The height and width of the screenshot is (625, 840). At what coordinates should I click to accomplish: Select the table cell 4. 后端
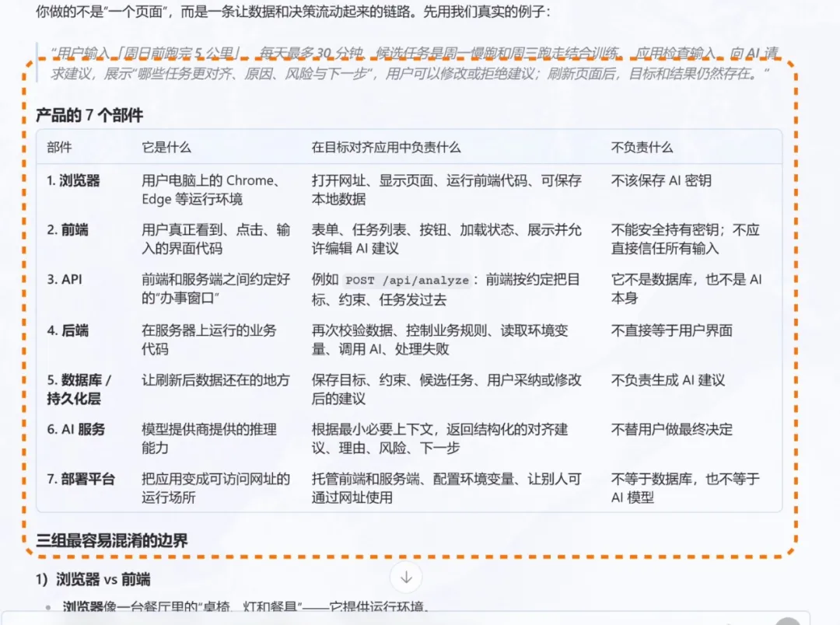68,330
